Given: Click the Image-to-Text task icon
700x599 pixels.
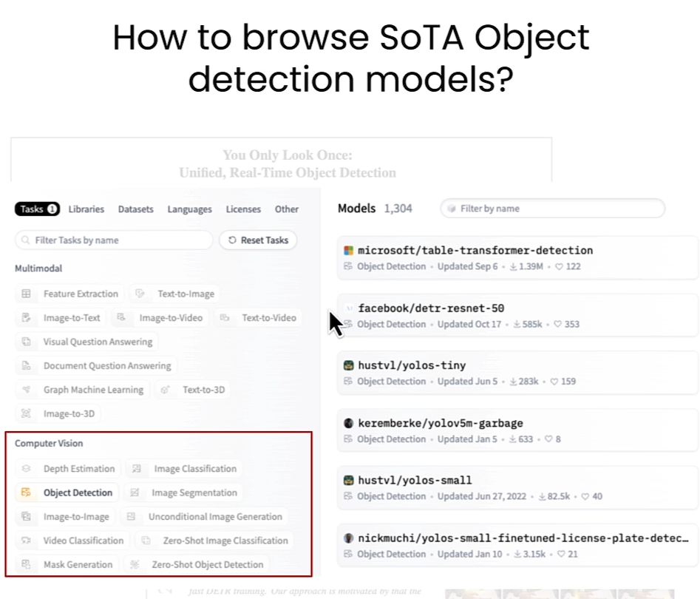Looking at the screenshot, I should coord(27,317).
